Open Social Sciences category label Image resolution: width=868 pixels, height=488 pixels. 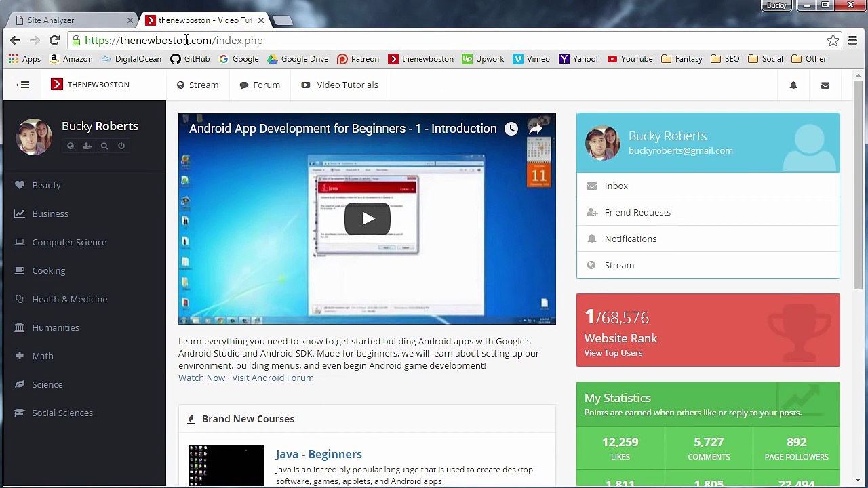pos(62,413)
